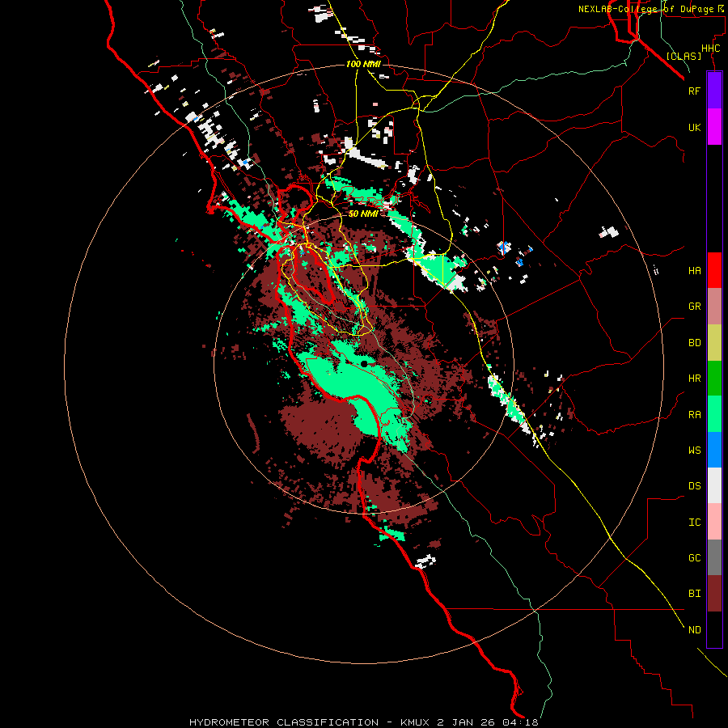The width and height of the screenshot is (728, 728).
Task: Click the HA legend label
Action: pyautogui.click(x=694, y=271)
